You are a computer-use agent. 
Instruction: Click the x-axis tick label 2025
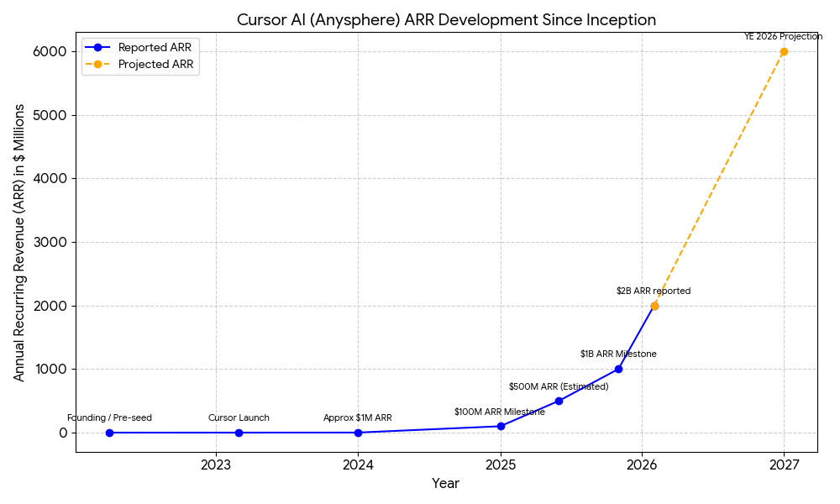pos(501,465)
